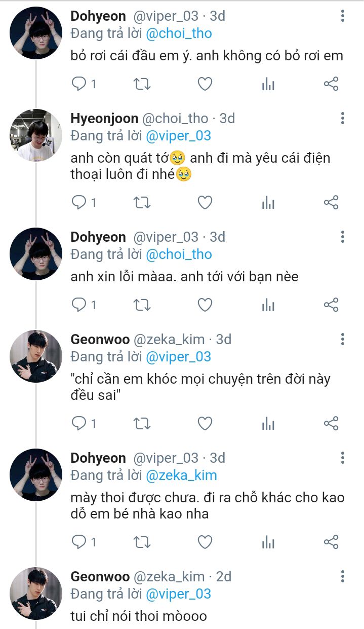Viewport: 364px width, 629px height.
Task: Like Hyeonjoon's "anh còn quát tớ" tweet
Action: point(205,203)
